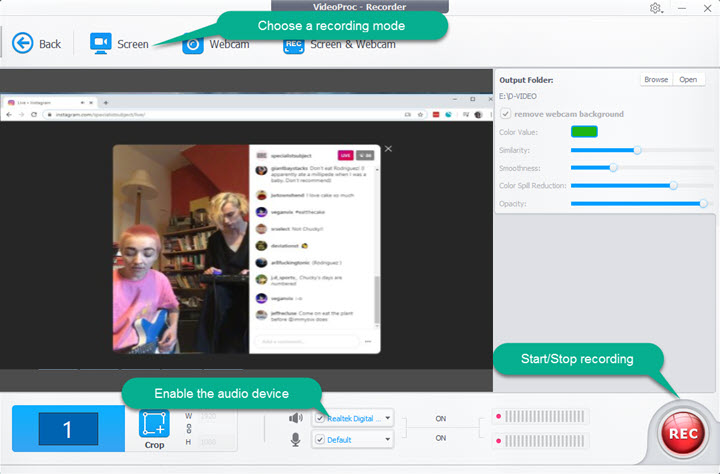Switch to Screen & Webcam mode

point(339,45)
